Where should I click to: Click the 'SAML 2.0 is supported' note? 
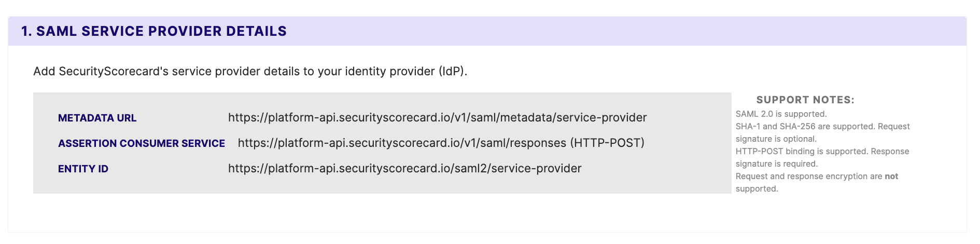[x=781, y=114]
